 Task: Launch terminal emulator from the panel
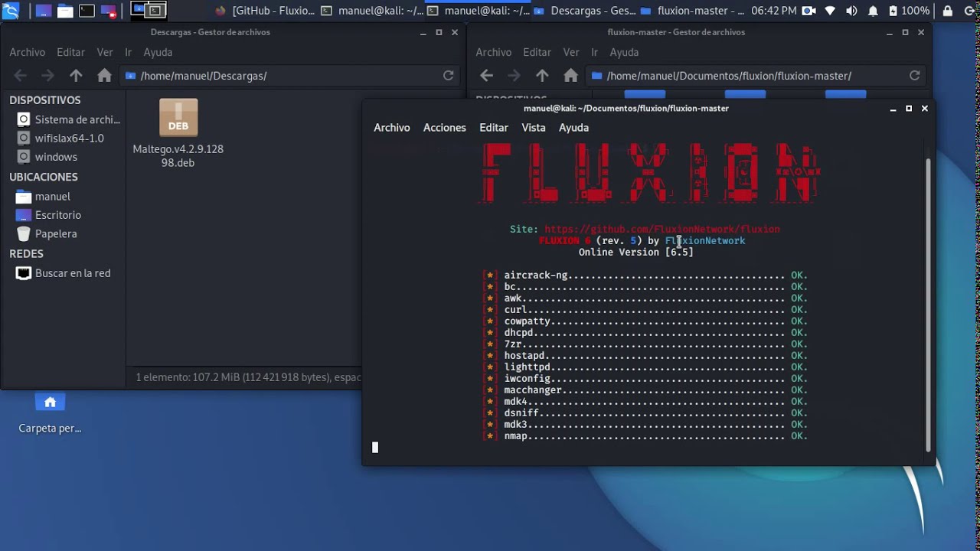point(87,11)
